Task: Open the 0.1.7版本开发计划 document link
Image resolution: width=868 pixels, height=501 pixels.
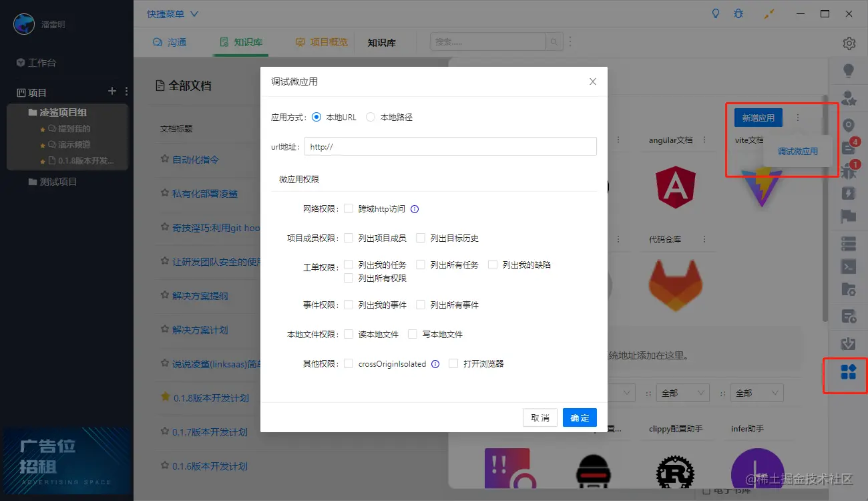Action: click(210, 432)
